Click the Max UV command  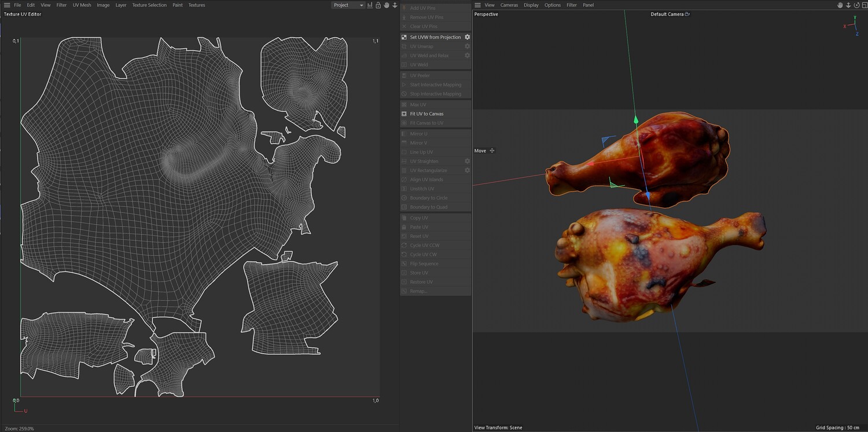435,104
